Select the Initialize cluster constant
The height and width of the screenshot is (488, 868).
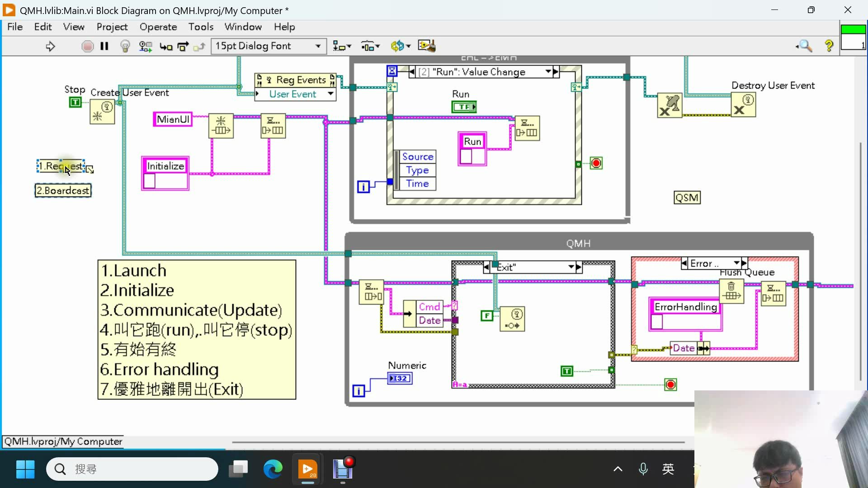[165, 174]
